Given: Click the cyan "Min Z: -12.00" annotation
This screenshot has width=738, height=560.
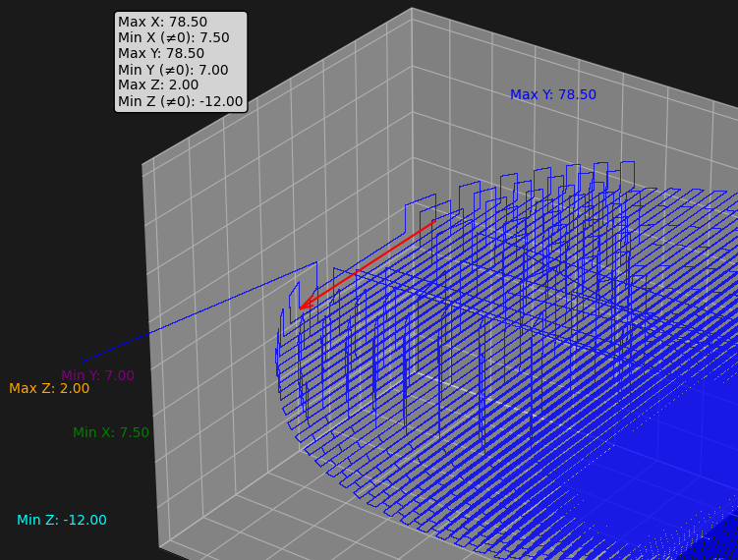Looking at the screenshot, I should [x=62, y=521].
